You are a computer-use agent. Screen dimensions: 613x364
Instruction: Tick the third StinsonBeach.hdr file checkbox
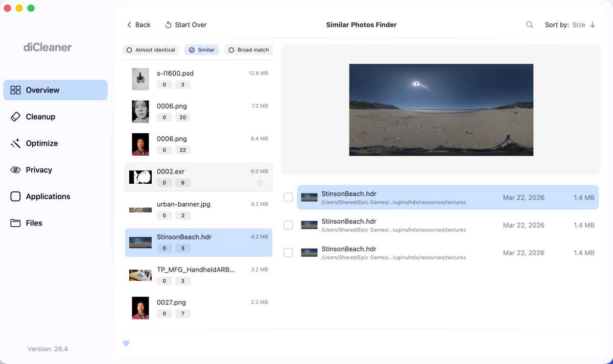click(288, 253)
